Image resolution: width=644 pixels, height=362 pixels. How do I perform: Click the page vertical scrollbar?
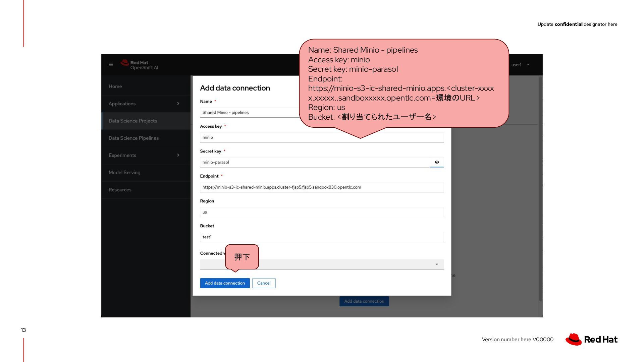coord(540,189)
